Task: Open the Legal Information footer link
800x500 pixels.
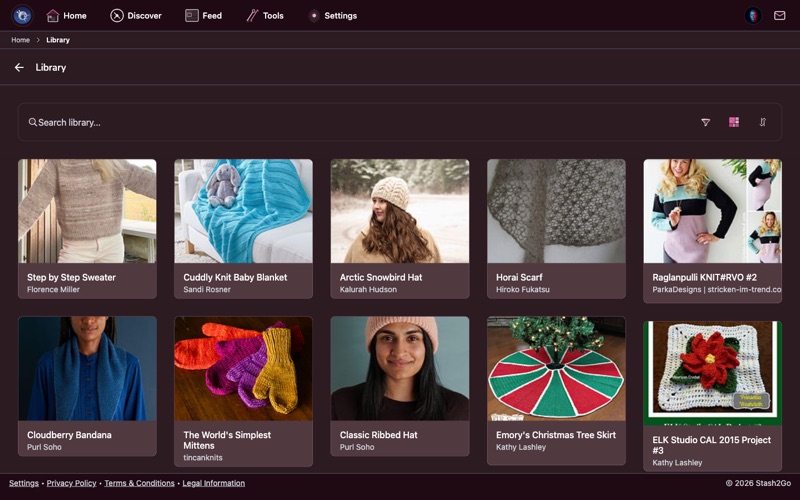Action: coord(214,483)
